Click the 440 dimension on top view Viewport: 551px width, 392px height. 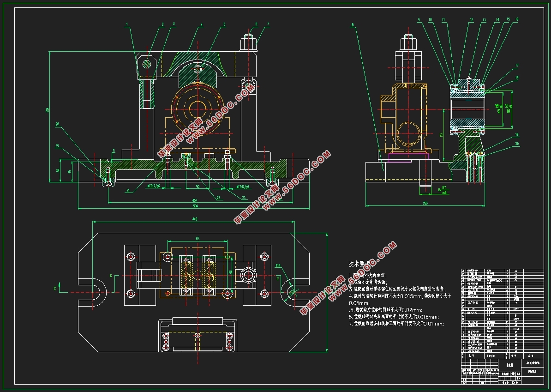[x=195, y=219]
